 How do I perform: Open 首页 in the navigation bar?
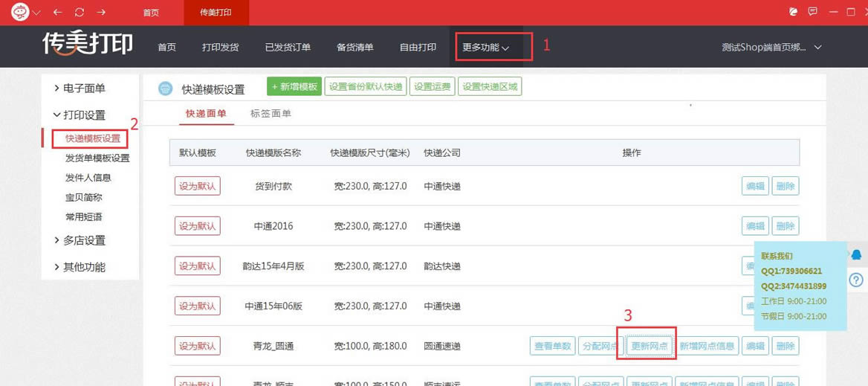coord(166,47)
